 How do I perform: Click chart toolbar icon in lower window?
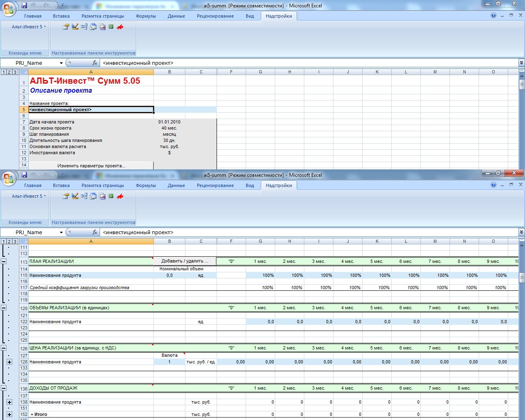[x=103, y=196]
